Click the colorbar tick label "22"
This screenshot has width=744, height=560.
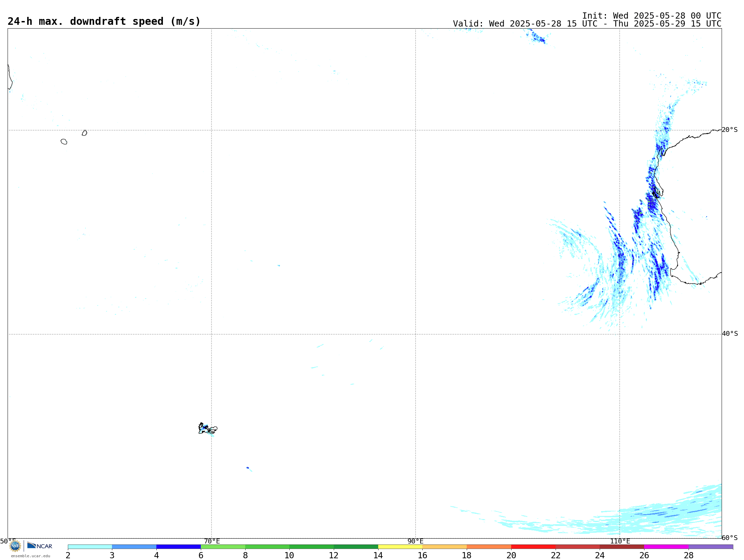[556, 556]
